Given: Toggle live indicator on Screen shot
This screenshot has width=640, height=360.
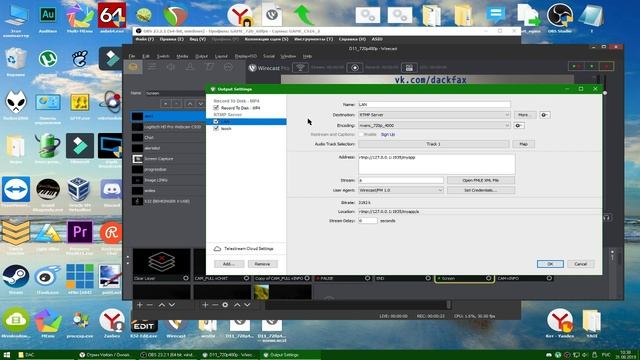Looking at the screenshot, I should point(489,278).
